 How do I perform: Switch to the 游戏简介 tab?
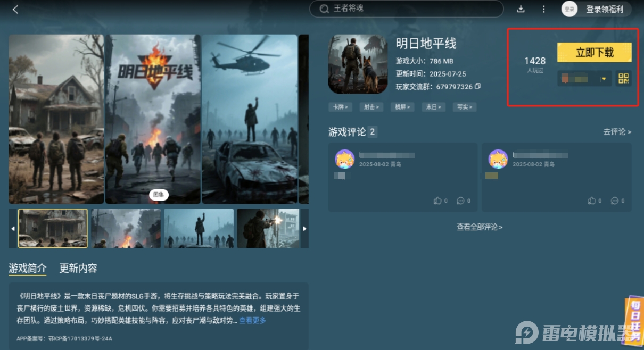(x=28, y=268)
